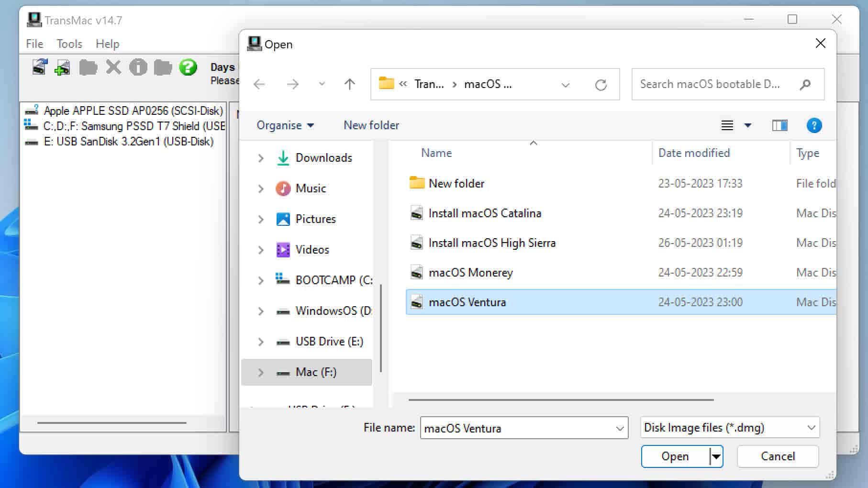Viewport: 868px width, 488px height.
Task: Select the Install macOS High Sierra name
Action: [492, 243]
